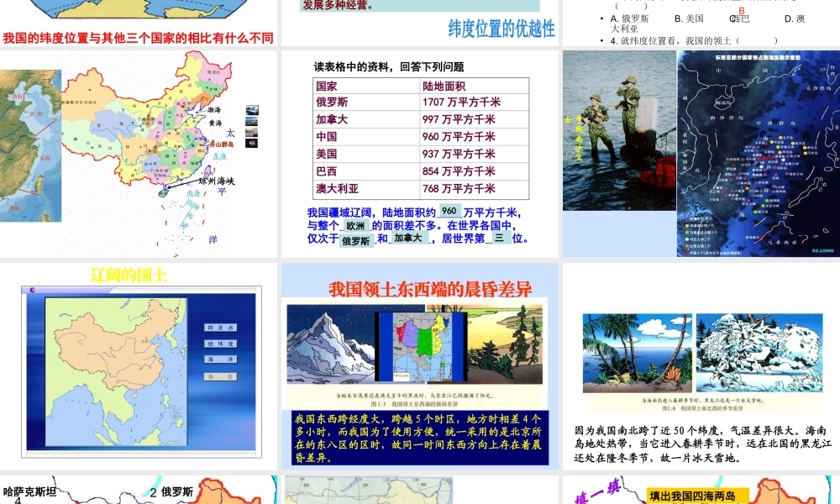Click the filled-in blank showing 欧洲
840x504 pixels.
point(355,226)
